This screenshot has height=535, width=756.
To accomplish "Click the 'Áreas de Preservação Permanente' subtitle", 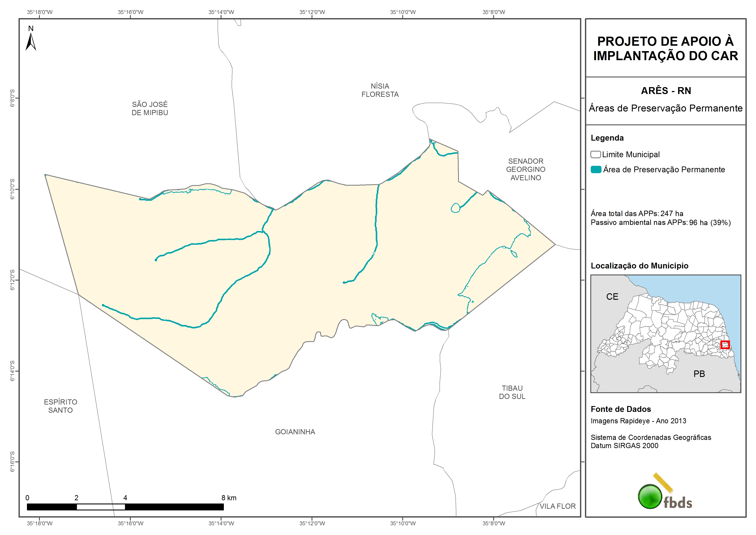I will (666, 108).
